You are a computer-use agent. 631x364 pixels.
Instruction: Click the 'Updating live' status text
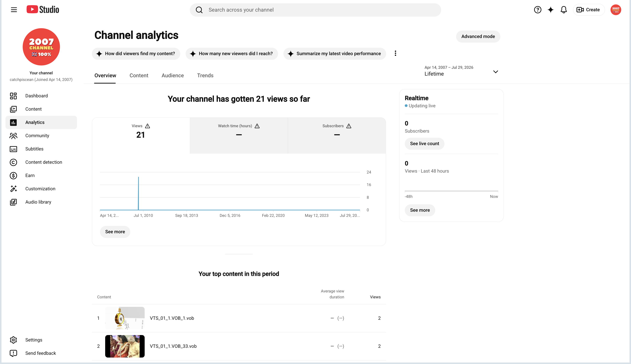[422, 106]
